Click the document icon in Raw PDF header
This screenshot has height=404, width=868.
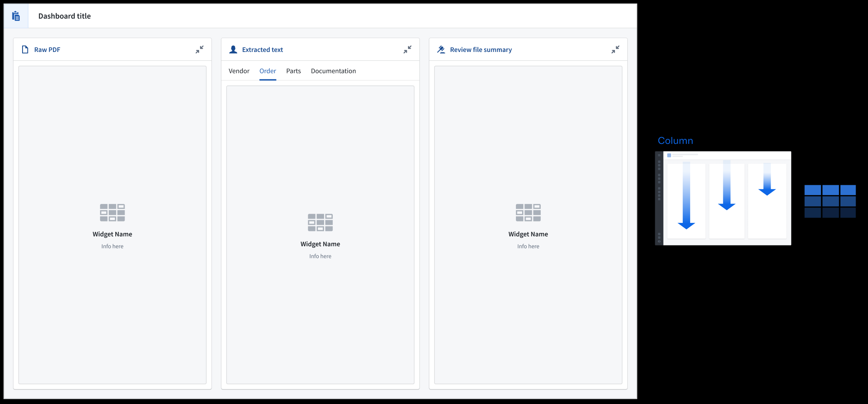pyautogui.click(x=25, y=50)
